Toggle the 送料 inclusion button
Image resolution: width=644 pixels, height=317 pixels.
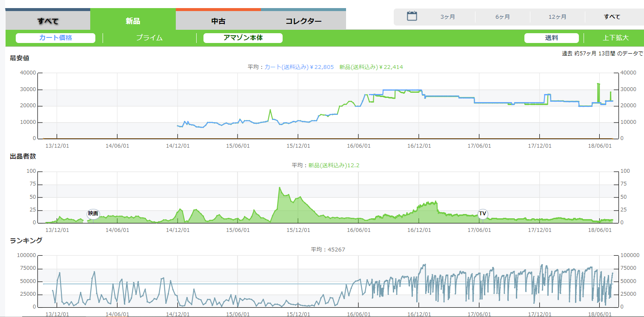pos(551,38)
